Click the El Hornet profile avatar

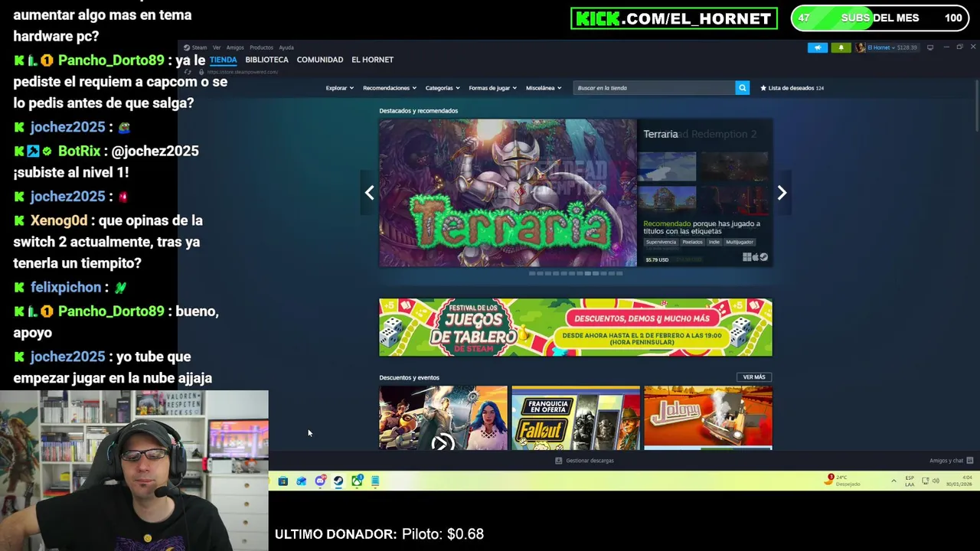(861, 47)
